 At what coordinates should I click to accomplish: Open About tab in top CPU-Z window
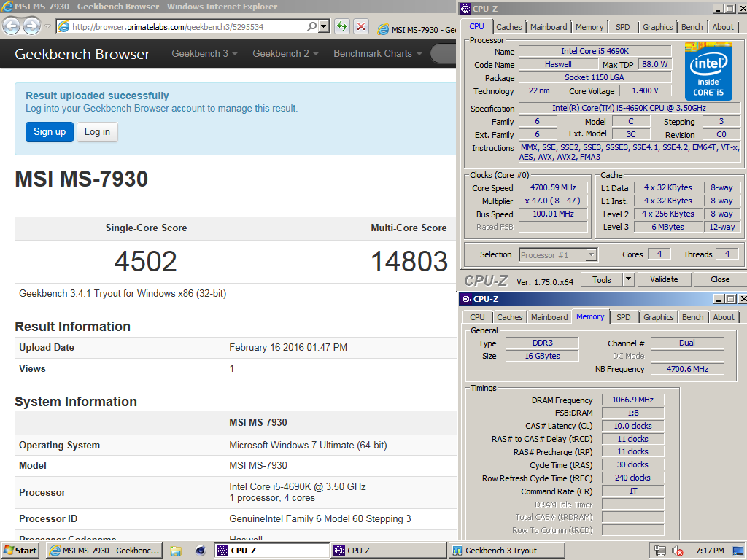pos(723,27)
